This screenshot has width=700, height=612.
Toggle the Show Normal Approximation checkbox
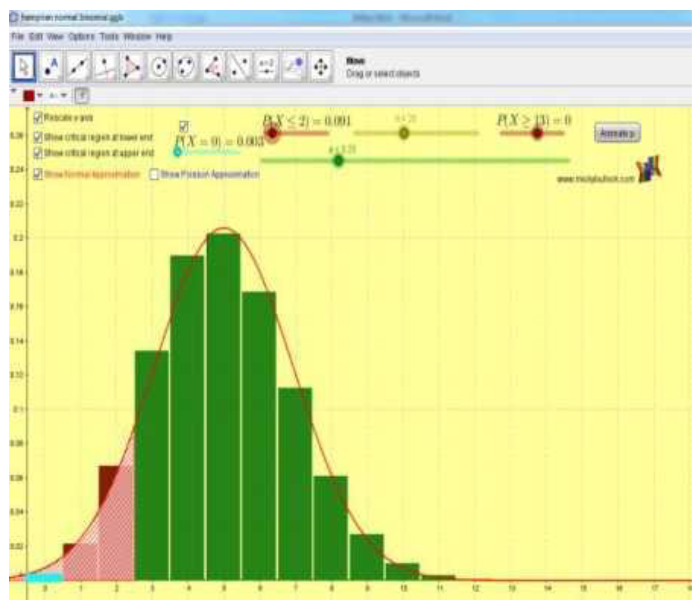pyautogui.click(x=38, y=175)
